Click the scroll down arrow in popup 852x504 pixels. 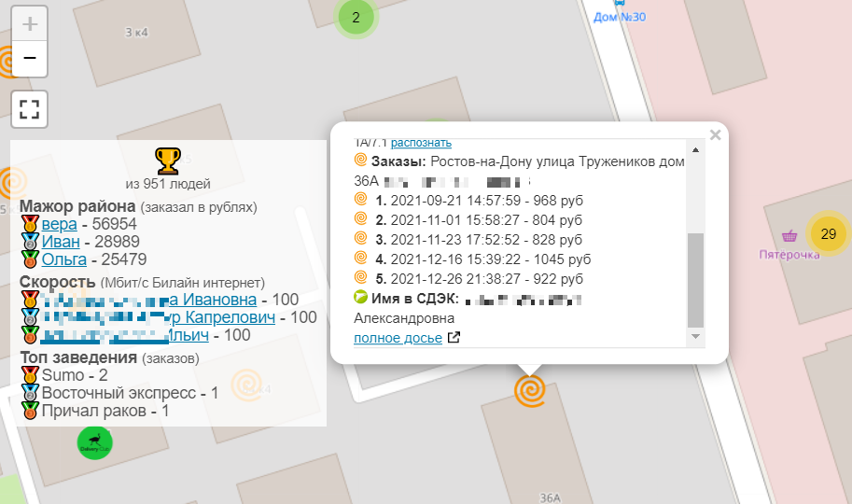coord(695,337)
